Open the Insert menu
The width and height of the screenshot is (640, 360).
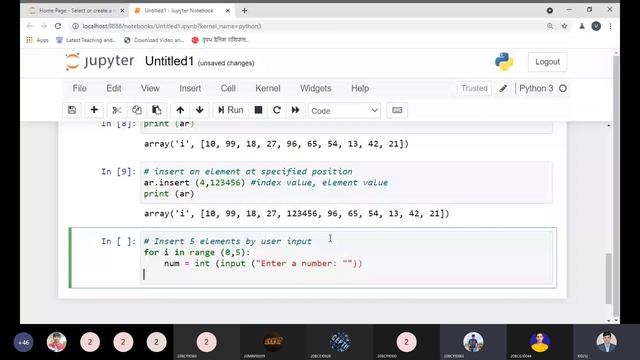[x=190, y=88]
